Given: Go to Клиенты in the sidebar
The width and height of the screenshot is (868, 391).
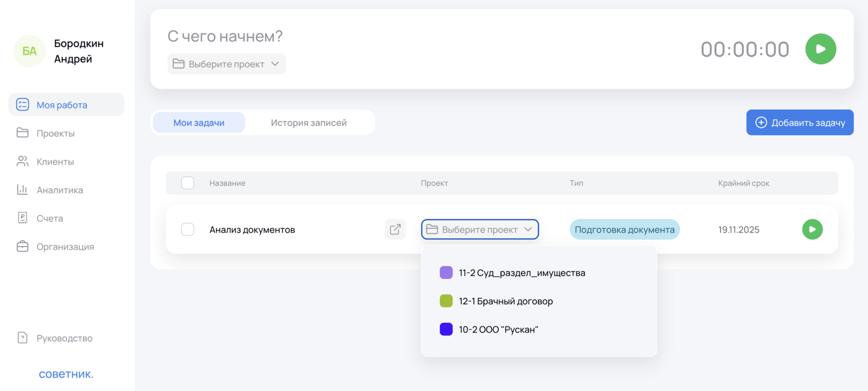Looking at the screenshot, I should point(55,162).
